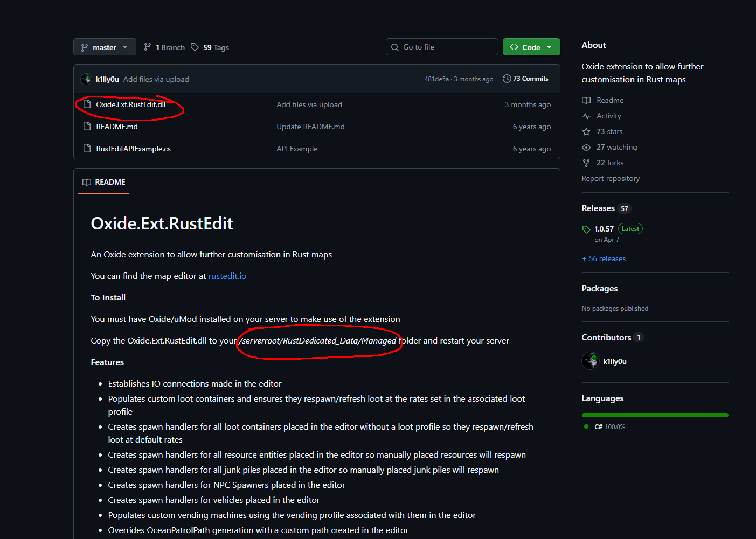Click the book icon next to Readme in About

(586, 100)
